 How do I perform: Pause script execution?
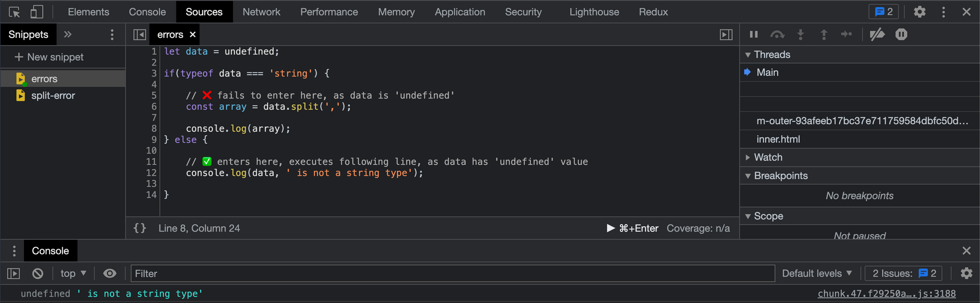tap(754, 34)
